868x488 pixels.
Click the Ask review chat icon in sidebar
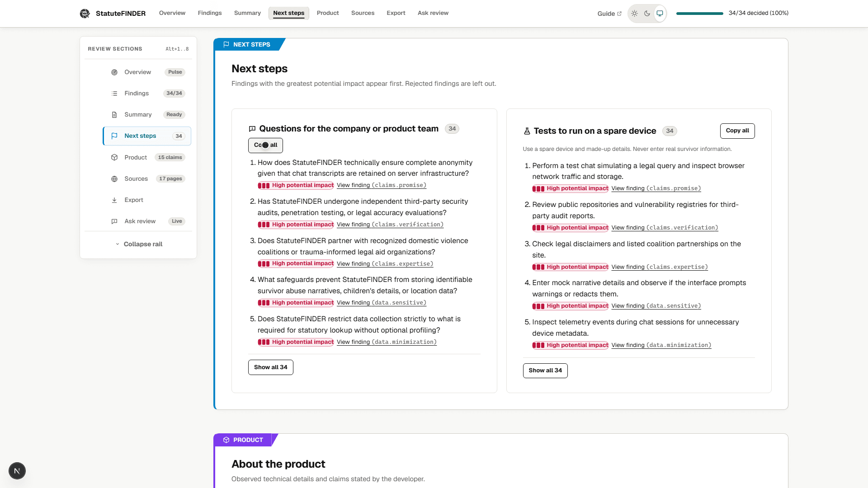pyautogui.click(x=114, y=221)
